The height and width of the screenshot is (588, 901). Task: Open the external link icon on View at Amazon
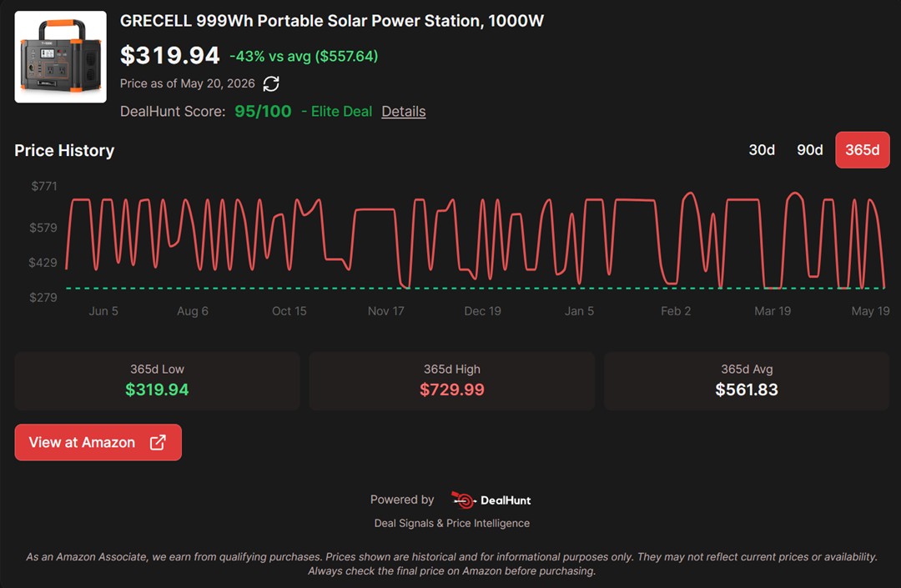pos(158,442)
